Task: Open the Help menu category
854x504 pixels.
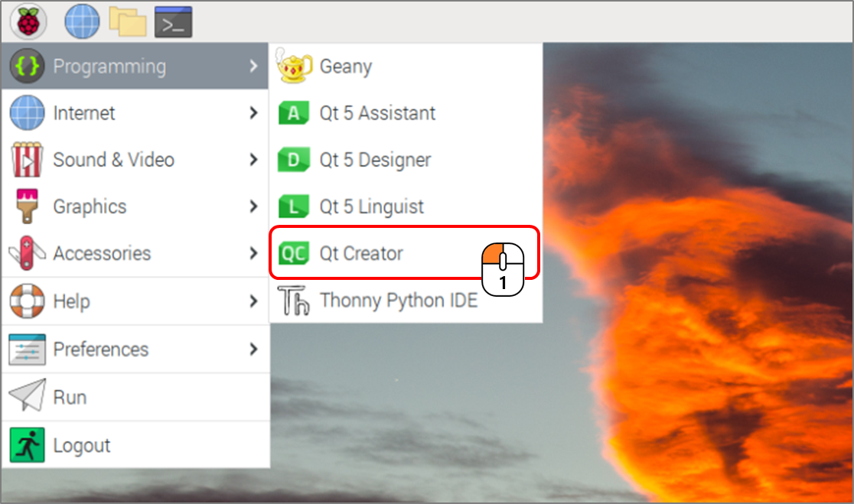Action: point(135,301)
